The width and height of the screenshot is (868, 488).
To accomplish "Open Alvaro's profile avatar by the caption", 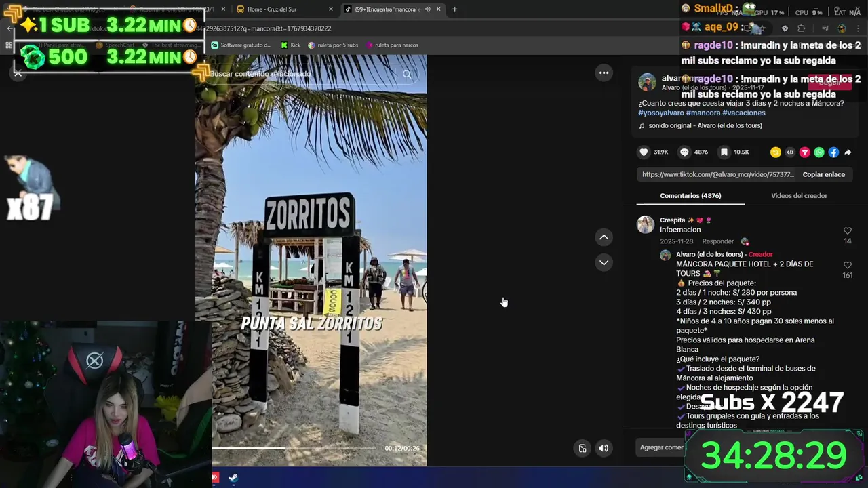I will pos(648,83).
